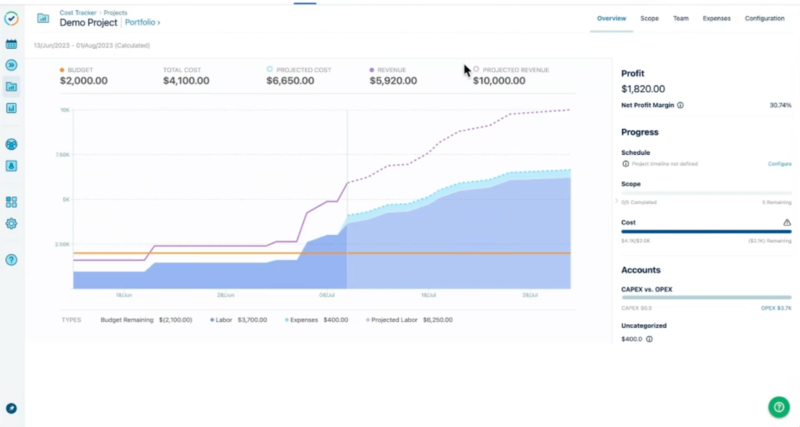Viewport: 800px width, 427px height.
Task: Open the Expenses tab
Action: [716, 18]
